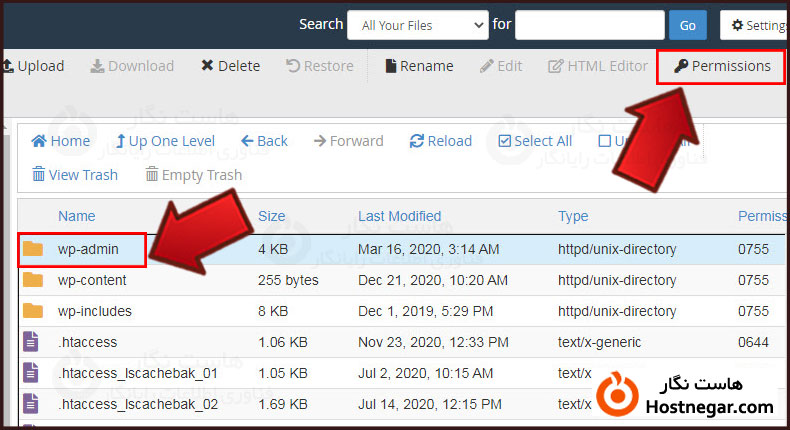This screenshot has height=430, width=790.
Task: Open View Trash bin
Action: [39, 175]
